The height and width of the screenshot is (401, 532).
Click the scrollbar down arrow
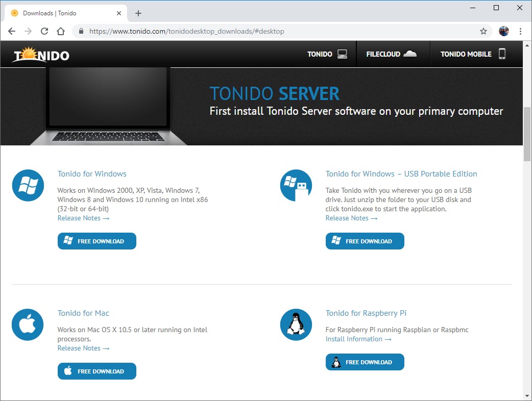coord(527,396)
